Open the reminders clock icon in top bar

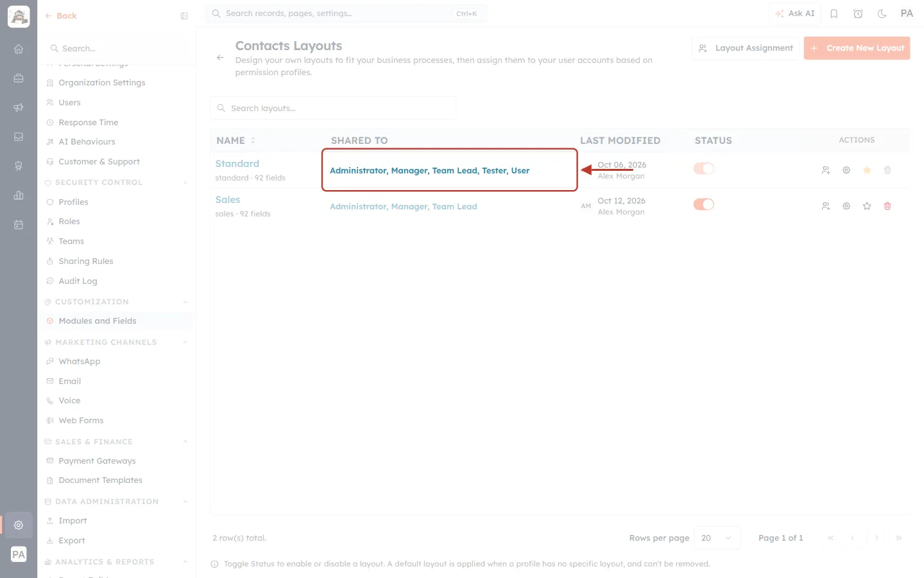coord(858,13)
